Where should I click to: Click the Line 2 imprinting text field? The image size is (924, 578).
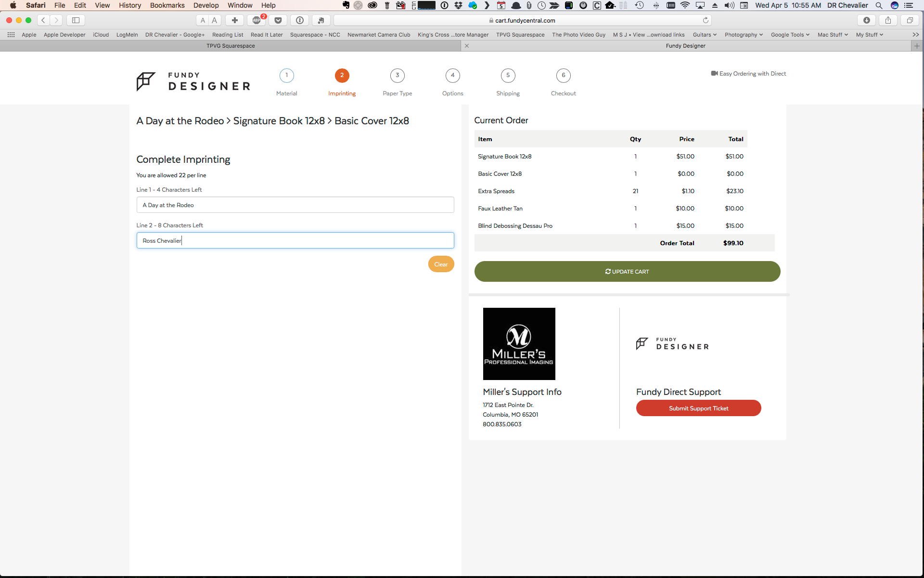pos(295,240)
